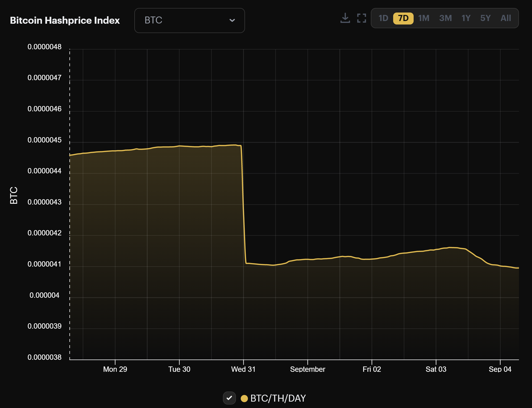Click the BTC/TH/DAY legend label
This screenshot has width=532, height=408.
(x=278, y=398)
